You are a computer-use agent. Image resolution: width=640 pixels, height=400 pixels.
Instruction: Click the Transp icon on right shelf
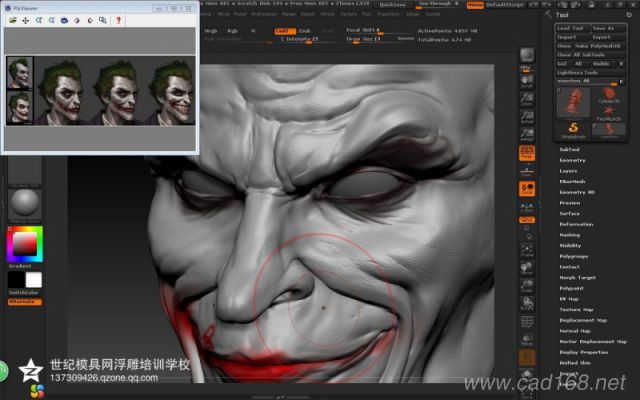tap(527, 340)
